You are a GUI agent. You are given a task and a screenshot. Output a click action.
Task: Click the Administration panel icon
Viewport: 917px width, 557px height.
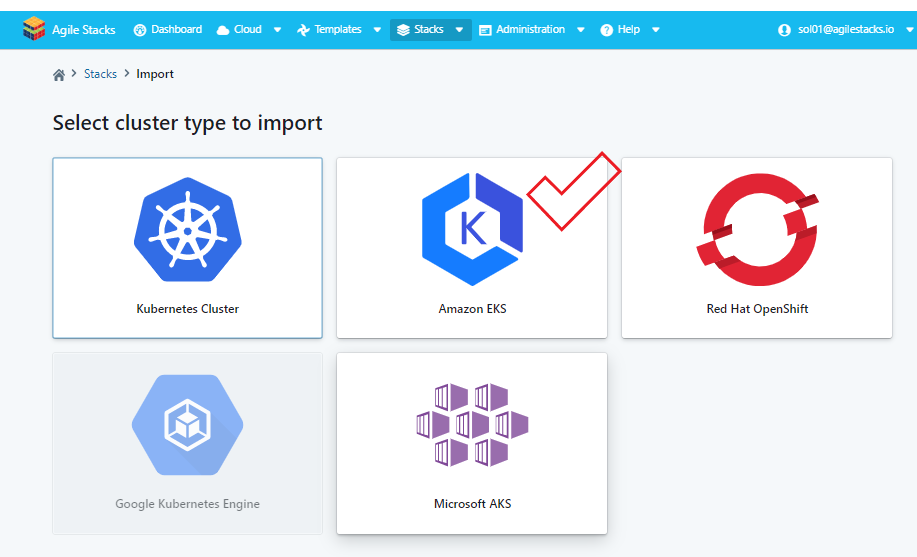click(485, 30)
